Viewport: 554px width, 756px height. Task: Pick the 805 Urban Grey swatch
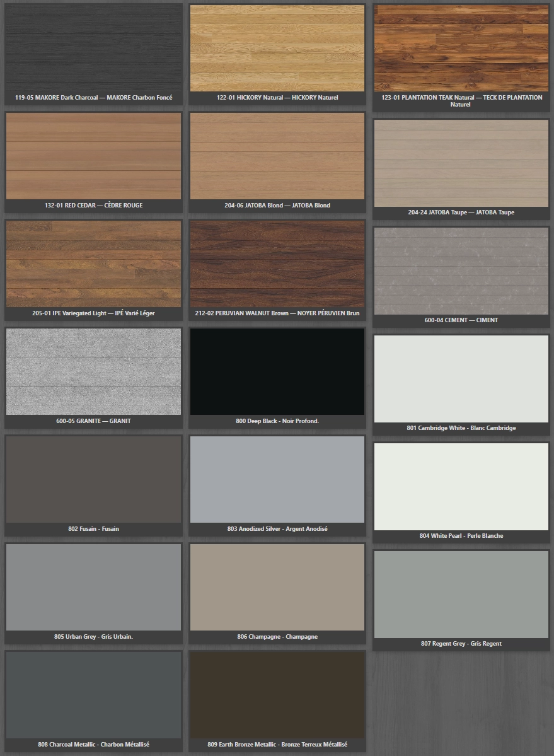pyautogui.click(x=93, y=586)
